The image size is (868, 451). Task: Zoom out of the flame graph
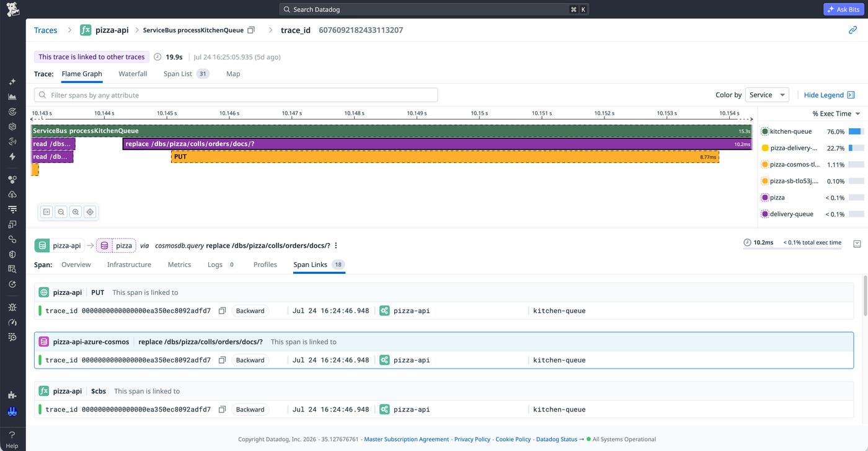(61, 212)
